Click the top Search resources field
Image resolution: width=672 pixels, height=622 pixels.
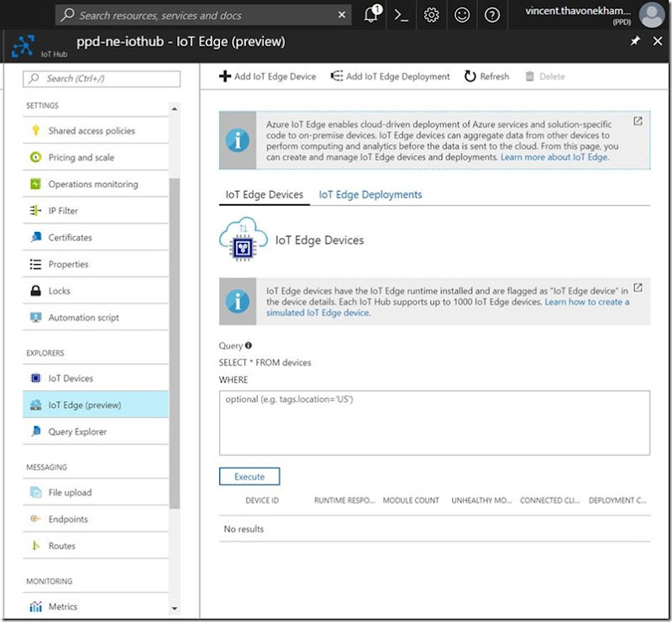[x=203, y=15]
